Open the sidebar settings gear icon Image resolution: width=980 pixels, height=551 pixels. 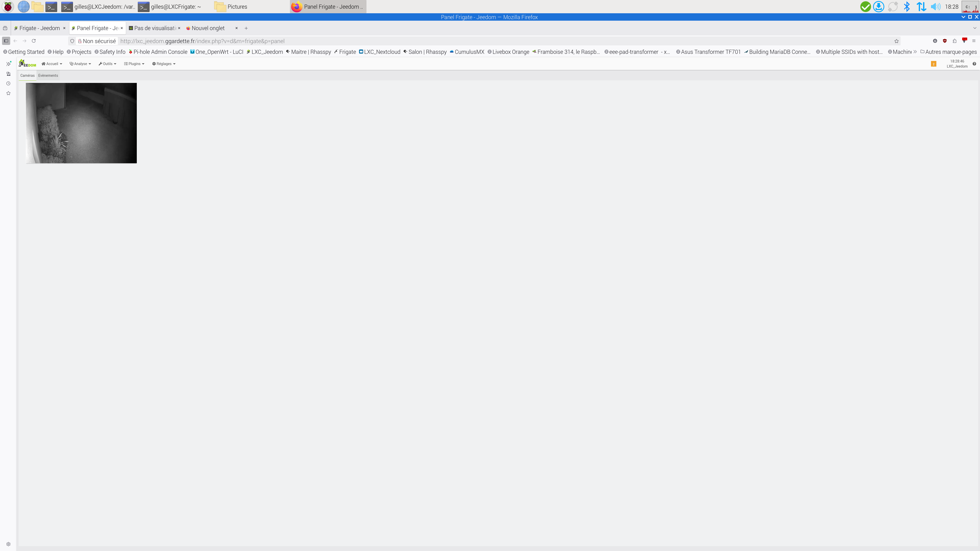8,544
